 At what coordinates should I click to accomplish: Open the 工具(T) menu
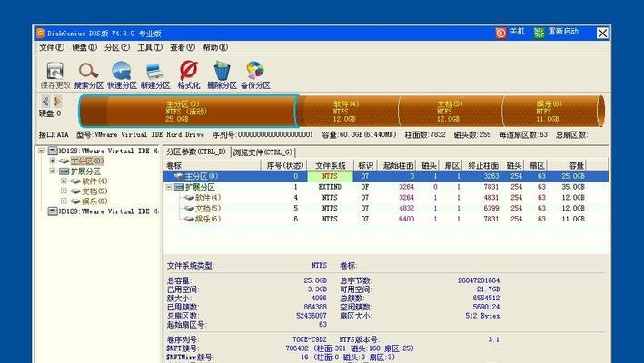150,47
